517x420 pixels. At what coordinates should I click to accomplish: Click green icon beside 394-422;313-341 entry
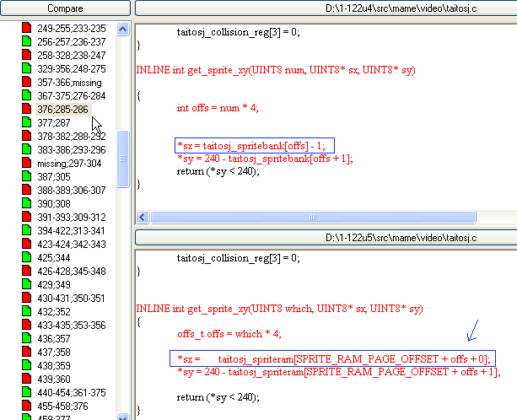(26, 230)
